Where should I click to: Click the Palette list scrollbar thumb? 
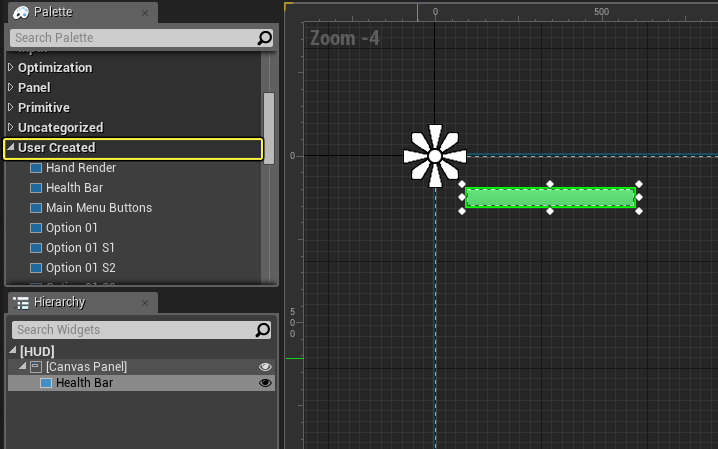click(x=269, y=128)
